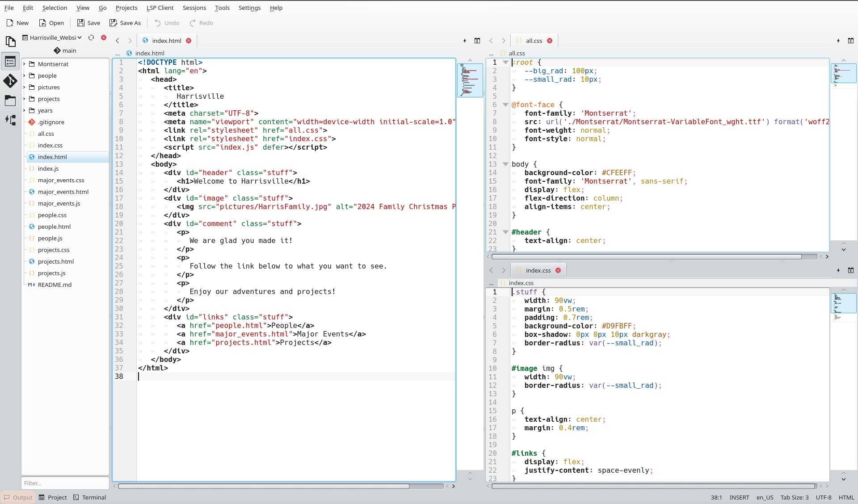This screenshot has height=504, width=858.
Task: Open the File menu
Action: coord(9,8)
